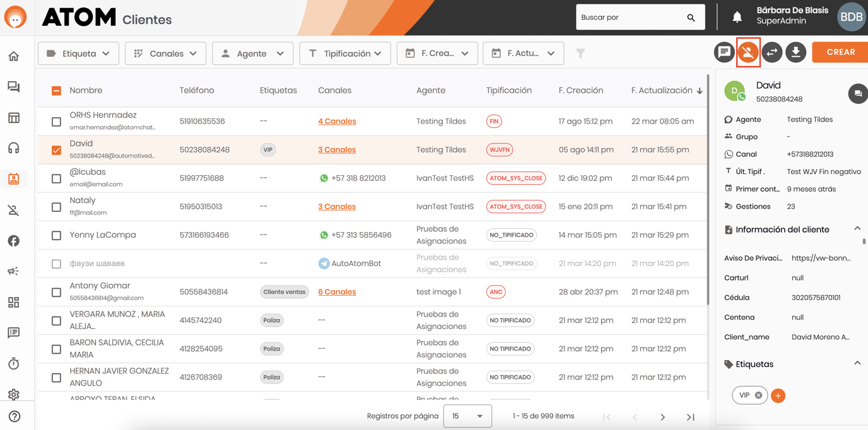Click the transfer arrows icon in the toolbar

click(771, 52)
